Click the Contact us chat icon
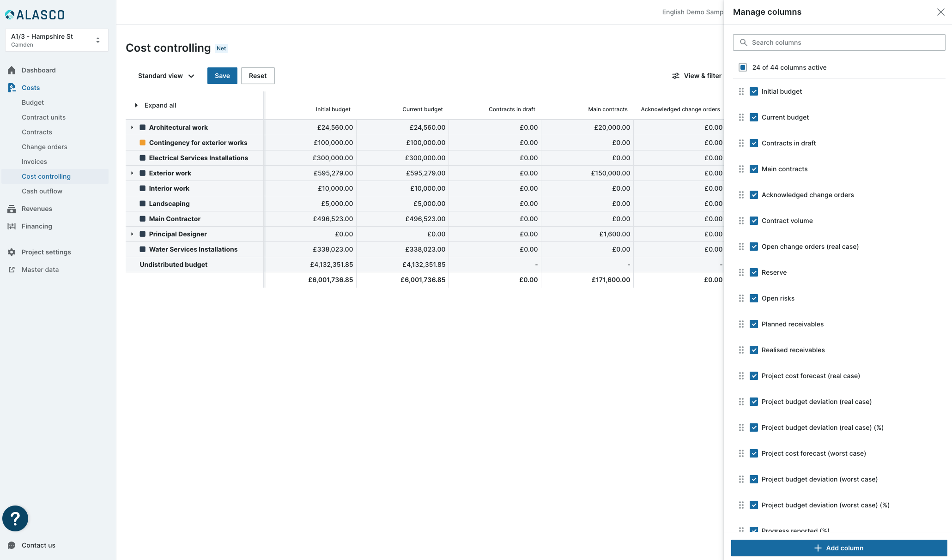 tap(12, 545)
